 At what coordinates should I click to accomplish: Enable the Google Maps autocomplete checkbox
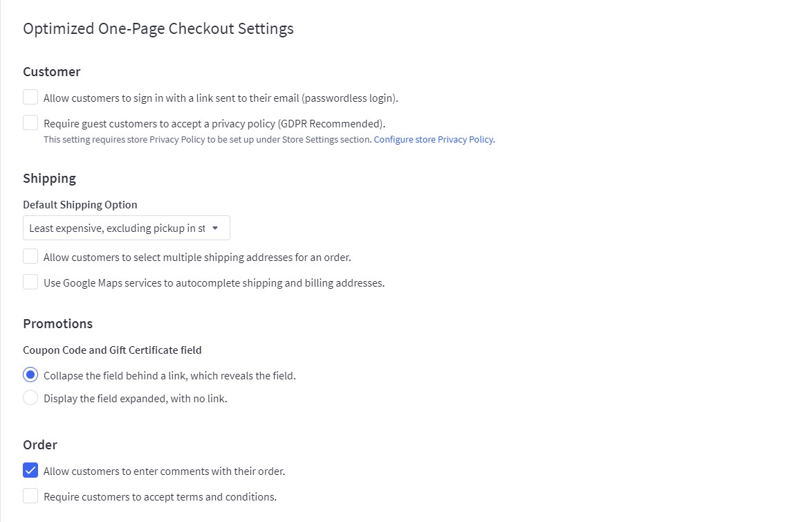(x=30, y=282)
